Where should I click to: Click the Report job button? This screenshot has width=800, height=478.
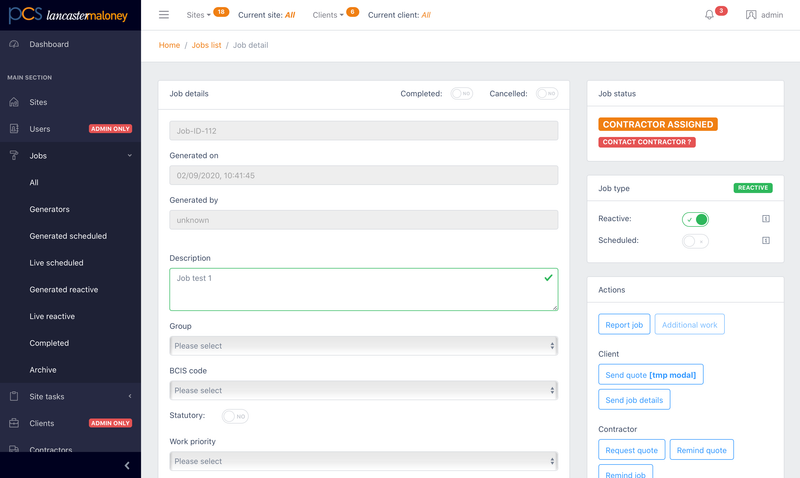click(x=624, y=324)
